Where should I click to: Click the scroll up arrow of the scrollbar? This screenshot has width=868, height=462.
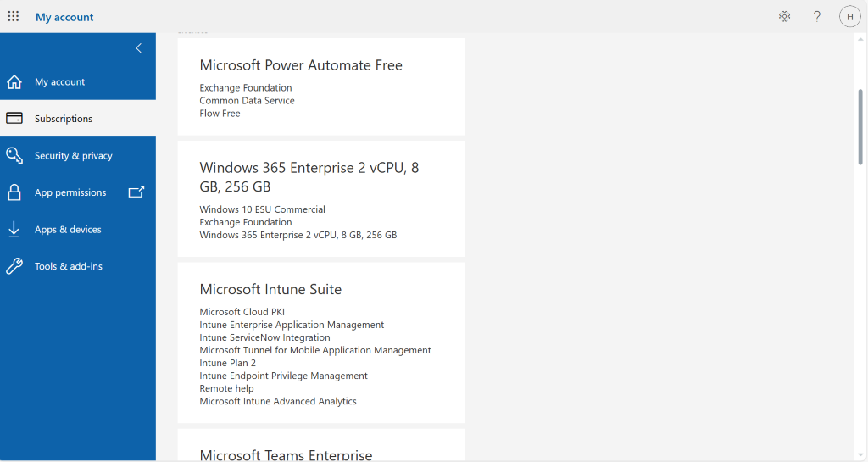(x=860, y=39)
